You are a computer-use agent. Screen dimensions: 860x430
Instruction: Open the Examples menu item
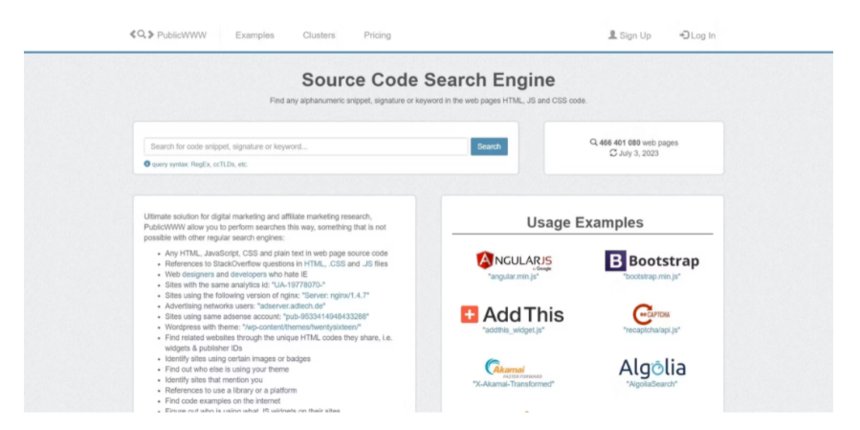pyautogui.click(x=254, y=35)
